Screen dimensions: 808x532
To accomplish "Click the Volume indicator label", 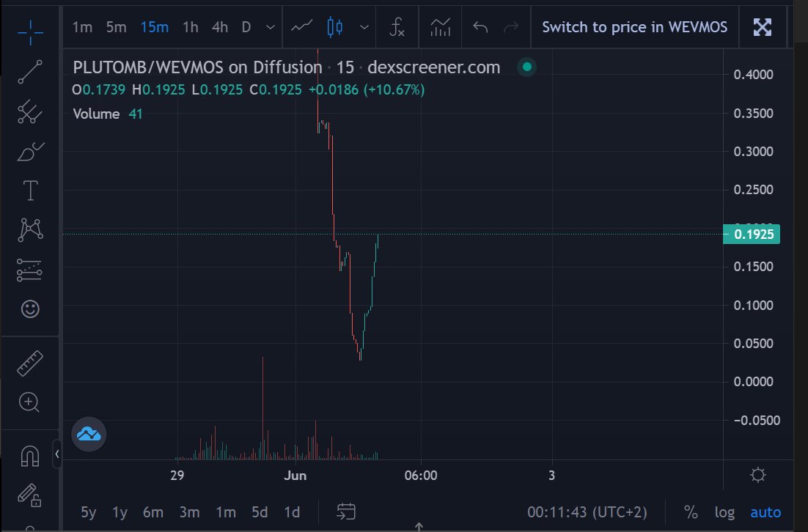I will (x=96, y=114).
